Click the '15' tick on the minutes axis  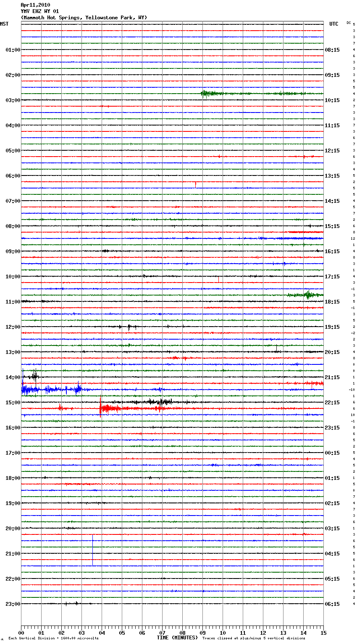pos(323,633)
